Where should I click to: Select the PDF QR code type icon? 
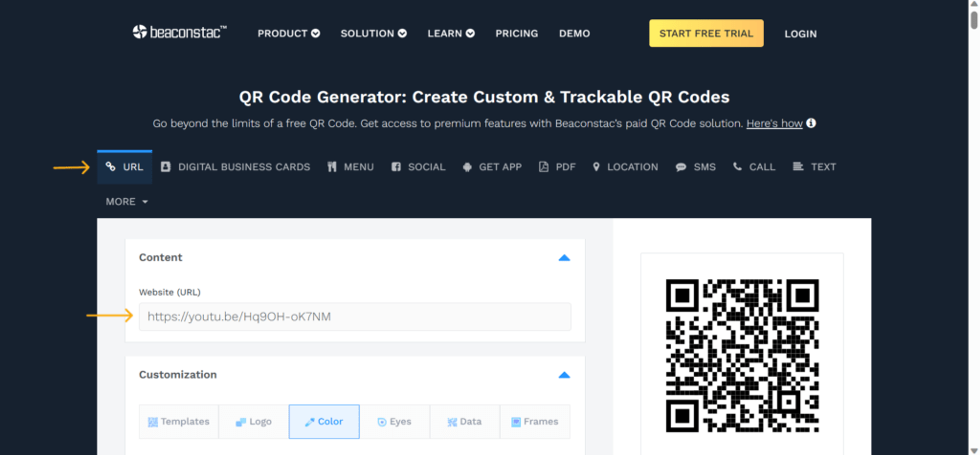pyautogui.click(x=543, y=167)
